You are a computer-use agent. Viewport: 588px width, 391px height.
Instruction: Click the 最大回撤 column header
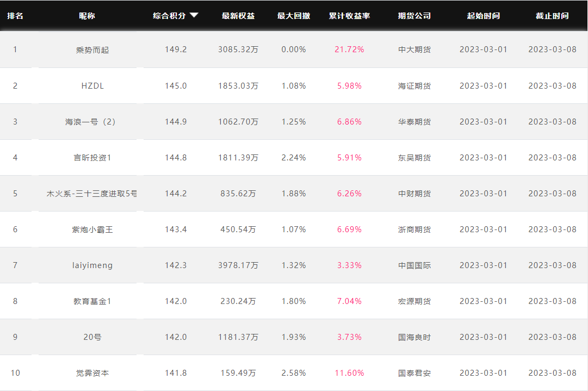(294, 16)
